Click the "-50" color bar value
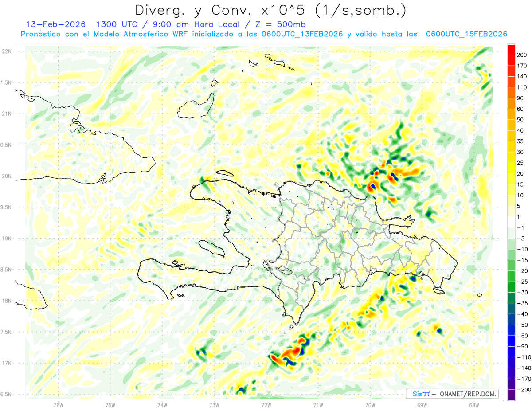The width and height of the screenshot is (532, 411). [523, 325]
